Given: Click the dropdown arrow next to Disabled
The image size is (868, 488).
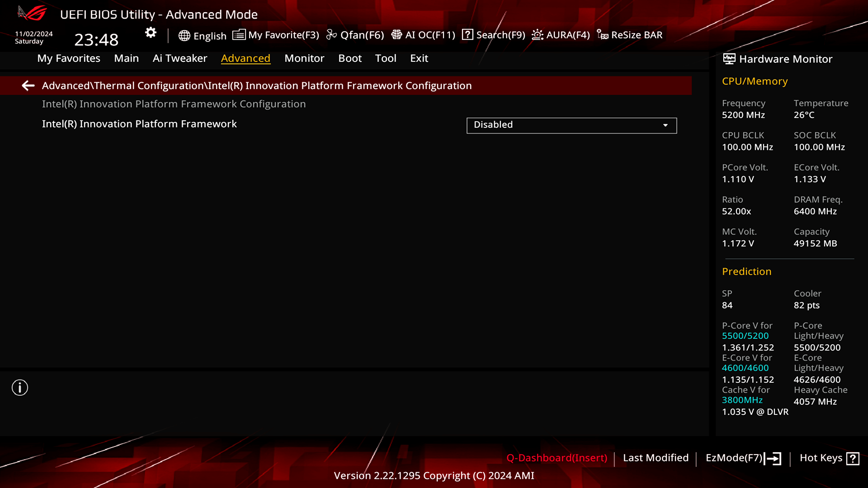Looking at the screenshot, I should click(665, 125).
